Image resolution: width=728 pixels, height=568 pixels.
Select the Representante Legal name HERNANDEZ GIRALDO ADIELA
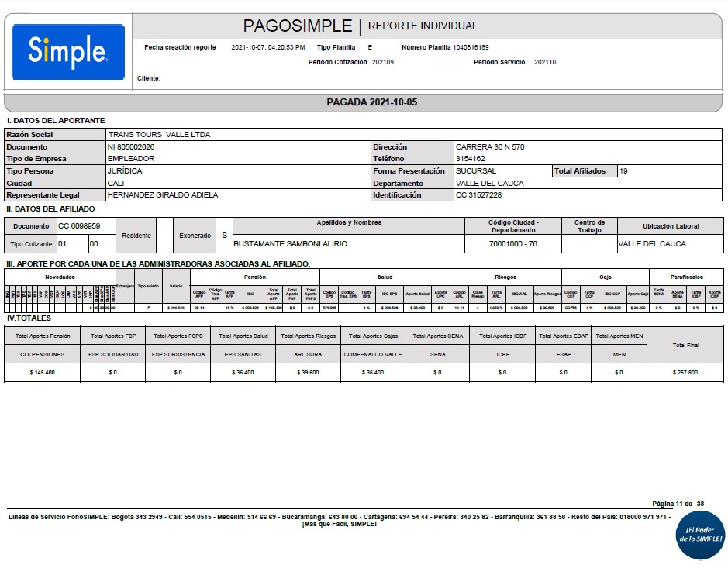coord(163,195)
